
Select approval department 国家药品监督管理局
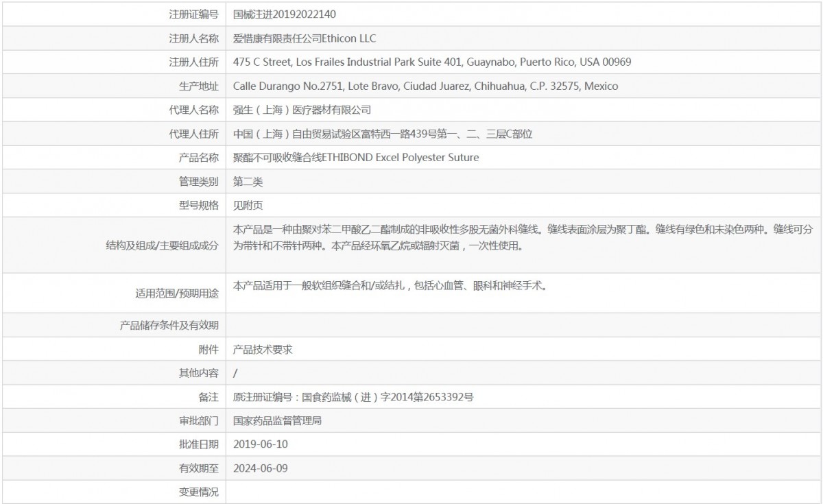[278, 420]
